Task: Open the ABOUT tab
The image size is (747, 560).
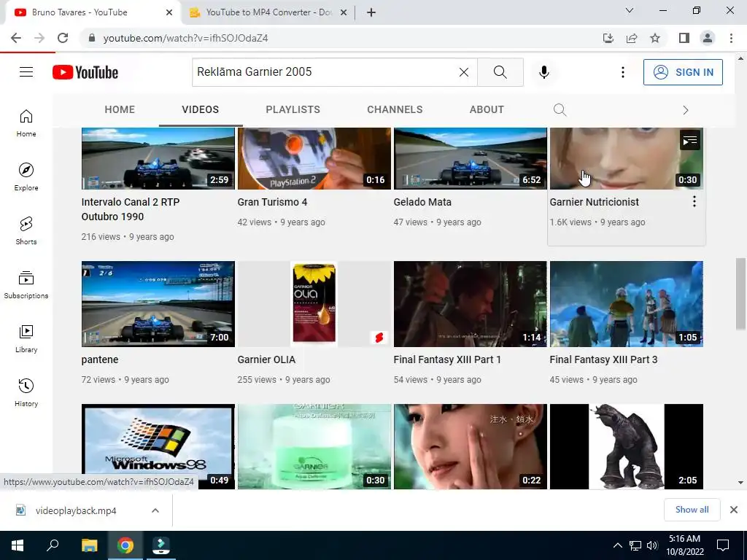Action: [487, 109]
